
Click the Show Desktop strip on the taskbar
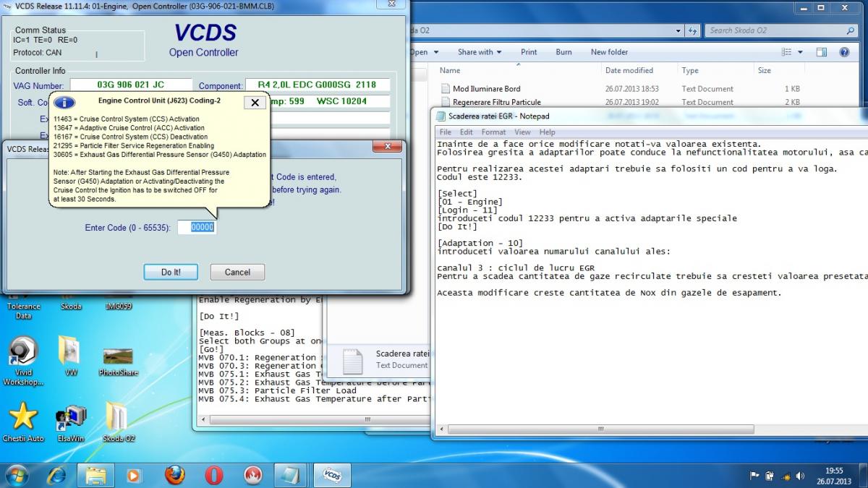tap(864, 475)
